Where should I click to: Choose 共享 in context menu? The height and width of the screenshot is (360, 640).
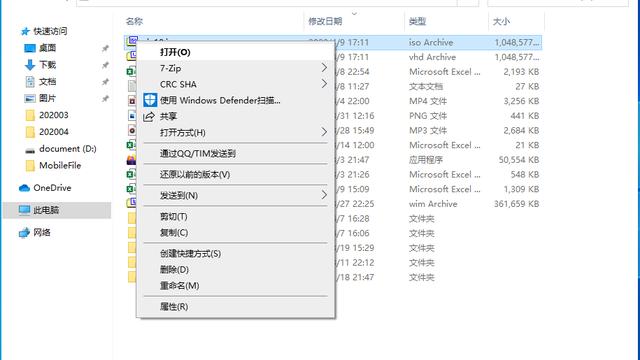coord(236,116)
